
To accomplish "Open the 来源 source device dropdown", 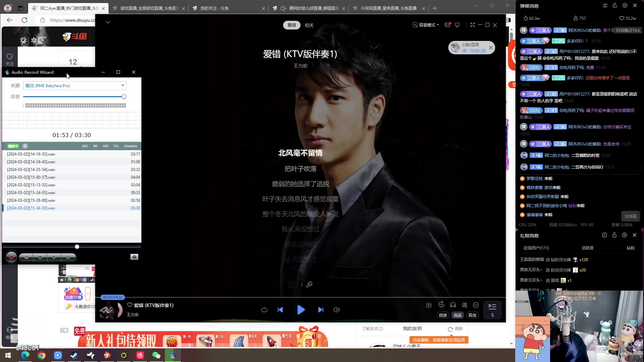I will click(x=123, y=86).
